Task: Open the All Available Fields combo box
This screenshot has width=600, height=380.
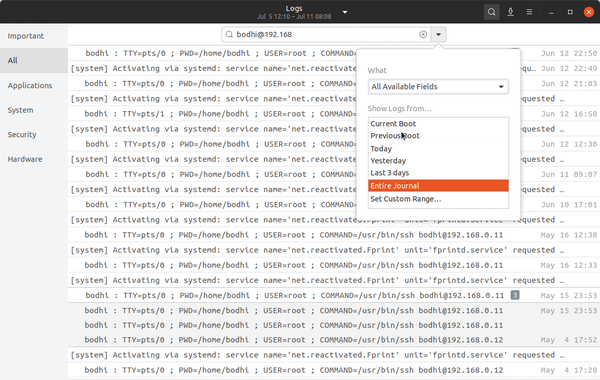Action: pos(438,86)
